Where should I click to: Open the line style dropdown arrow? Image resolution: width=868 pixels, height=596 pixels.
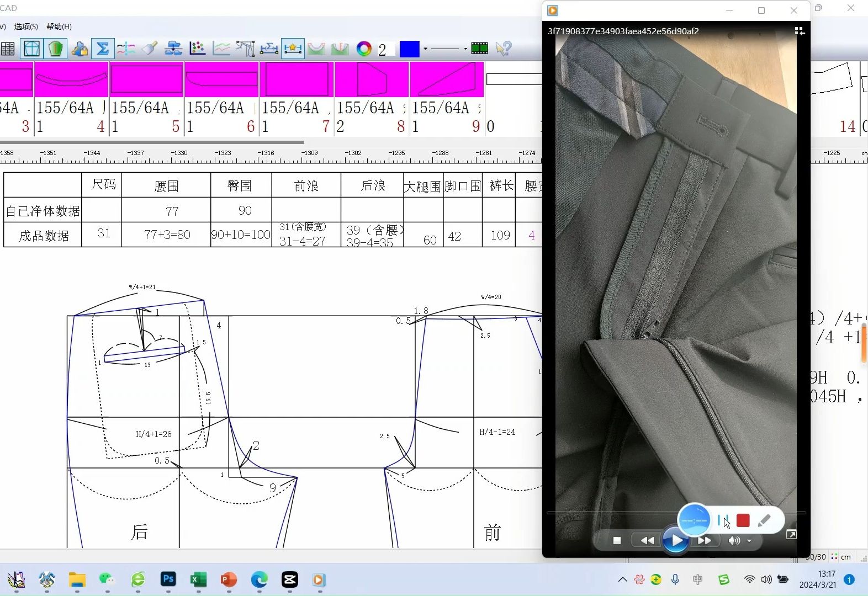pyautogui.click(x=465, y=49)
